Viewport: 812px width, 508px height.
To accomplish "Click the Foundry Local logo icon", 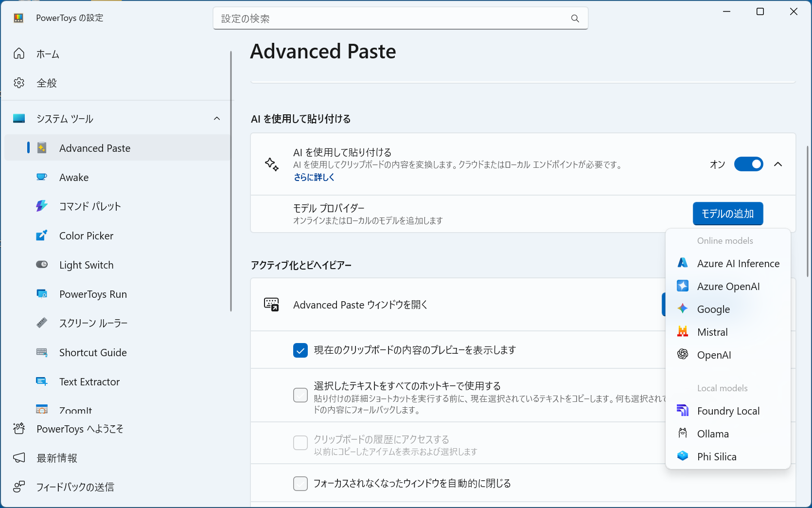I will point(683,411).
